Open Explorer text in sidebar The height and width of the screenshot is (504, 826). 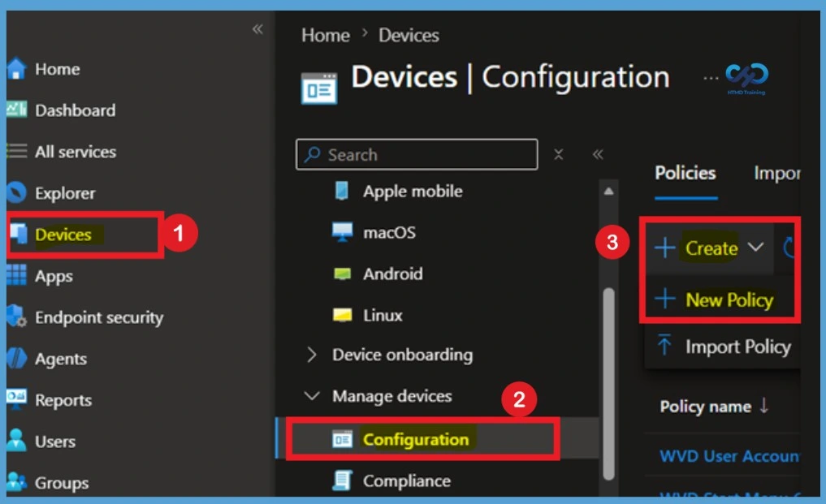(x=65, y=193)
